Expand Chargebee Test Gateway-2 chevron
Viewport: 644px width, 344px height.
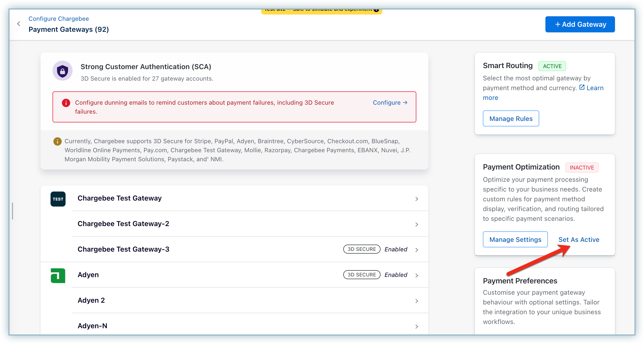coord(417,224)
